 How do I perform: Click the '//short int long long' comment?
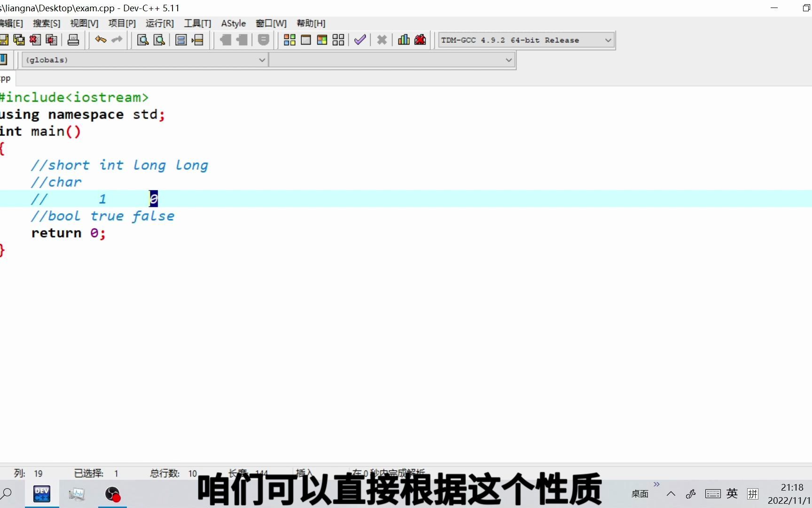point(120,165)
